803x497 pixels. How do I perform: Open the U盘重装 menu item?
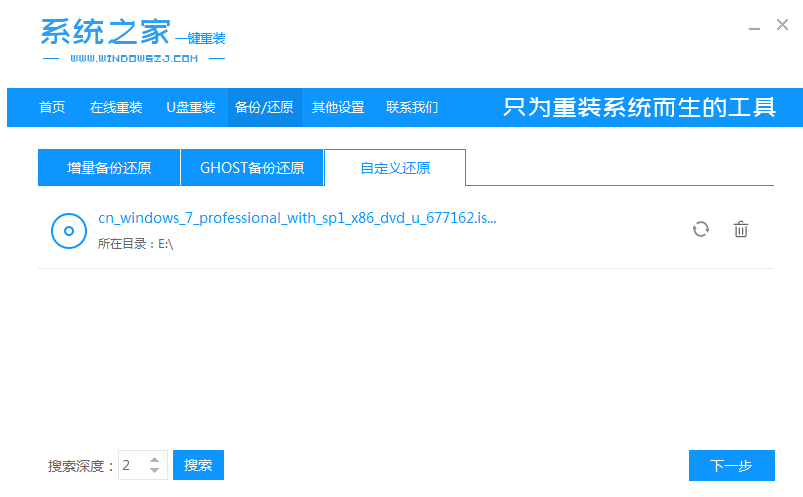190,107
